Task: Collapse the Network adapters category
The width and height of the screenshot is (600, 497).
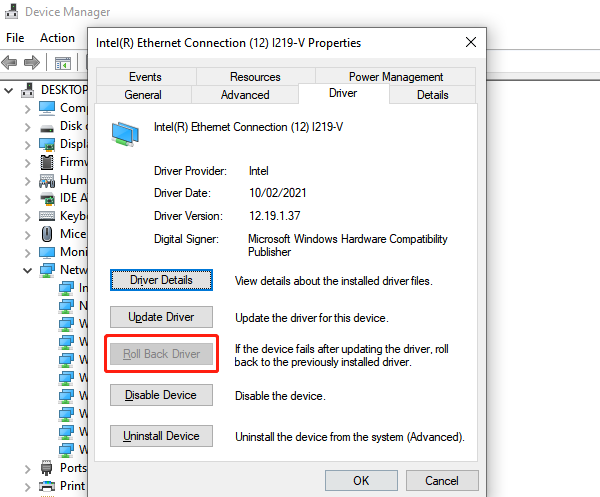Action: [28, 270]
